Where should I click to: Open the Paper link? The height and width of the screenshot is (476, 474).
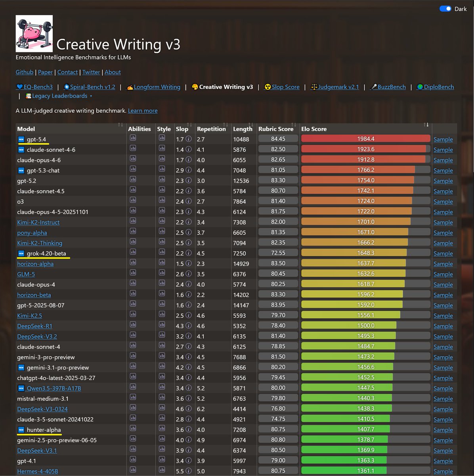click(45, 72)
